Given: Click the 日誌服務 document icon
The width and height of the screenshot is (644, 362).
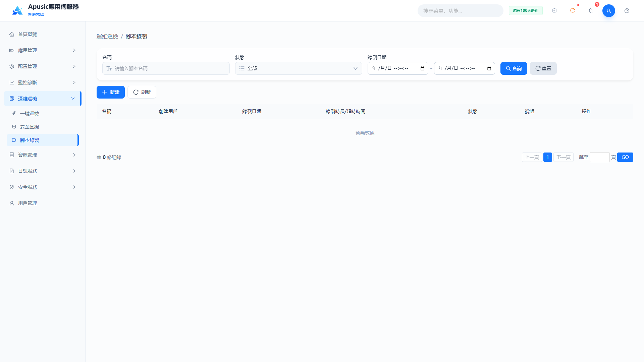Looking at the screenshot, I should (x=12, y=171).
